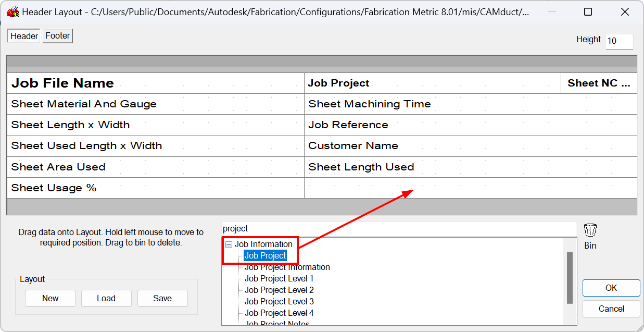Dismiss the dialog via Cancel

[611, 309]
